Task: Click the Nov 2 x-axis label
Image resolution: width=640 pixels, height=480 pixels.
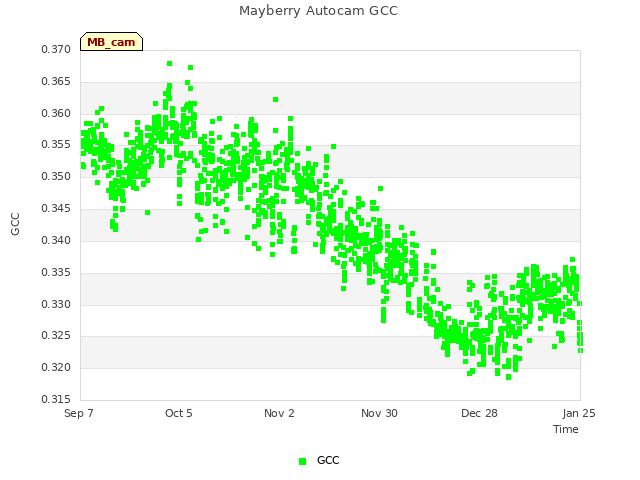Action: click(279, 413)
